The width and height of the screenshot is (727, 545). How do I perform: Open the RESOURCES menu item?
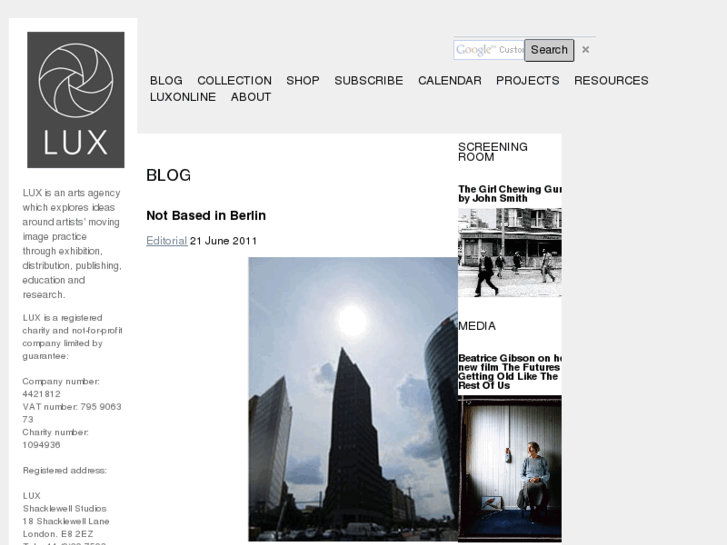coord(611,81)
